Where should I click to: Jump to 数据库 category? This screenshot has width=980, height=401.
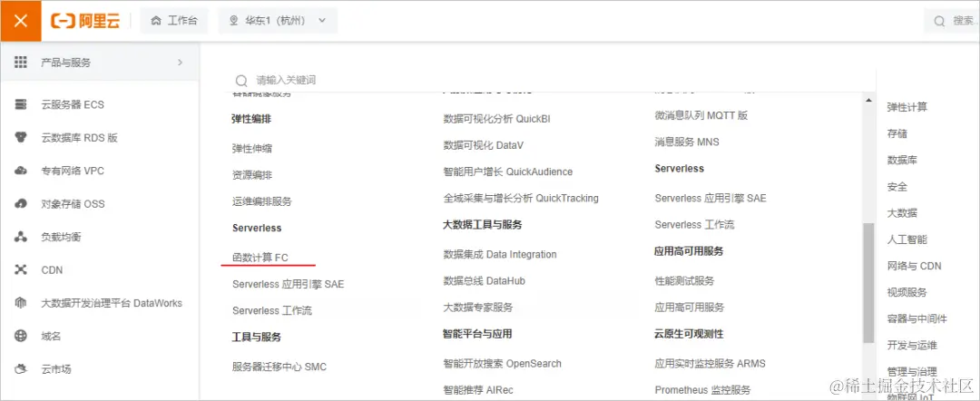(902, 160)
